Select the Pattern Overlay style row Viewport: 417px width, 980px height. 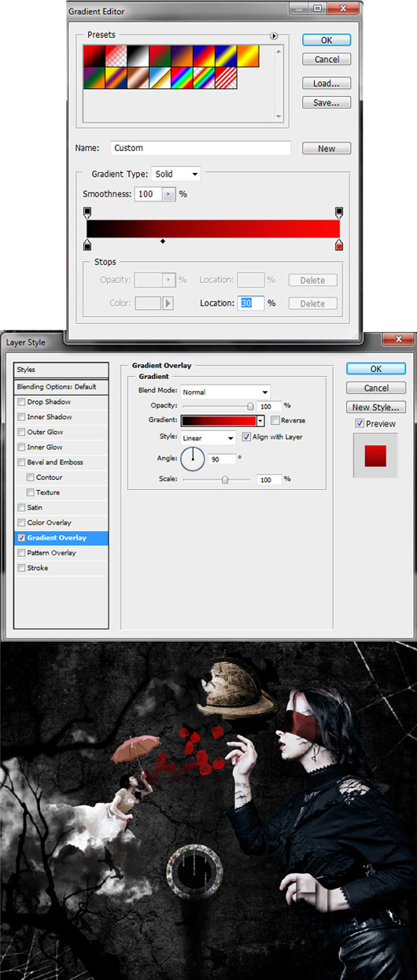coord(61,553)
